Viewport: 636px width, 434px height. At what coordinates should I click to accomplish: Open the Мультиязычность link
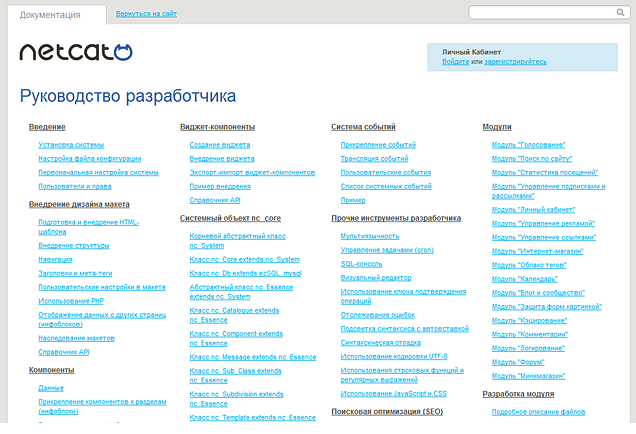point(370,236)
